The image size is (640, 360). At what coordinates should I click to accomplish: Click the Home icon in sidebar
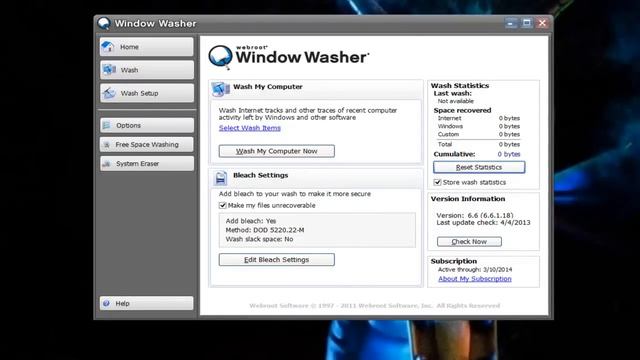[108, 47]
